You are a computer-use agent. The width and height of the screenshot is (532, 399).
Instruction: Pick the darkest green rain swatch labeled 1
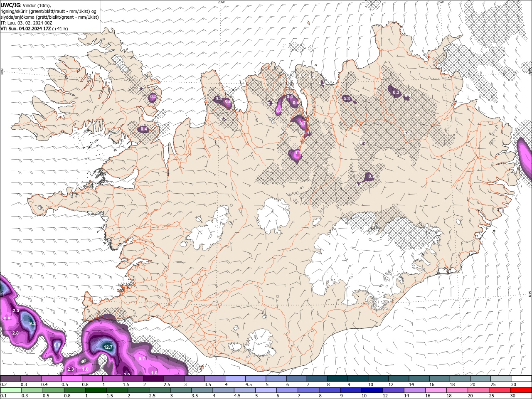tap(96, 390)
